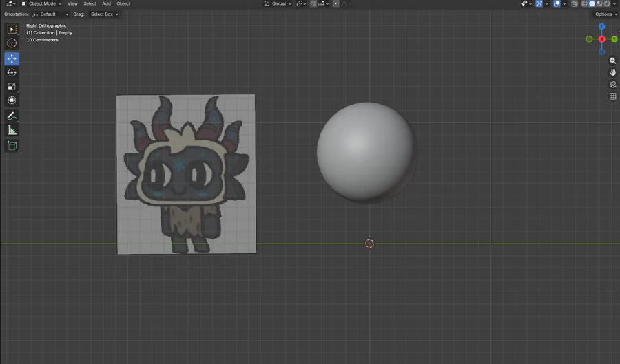Switch to material preview shading
Viewport: 620px width, 364px height.
pyautogui.click(x=599, y=3)
